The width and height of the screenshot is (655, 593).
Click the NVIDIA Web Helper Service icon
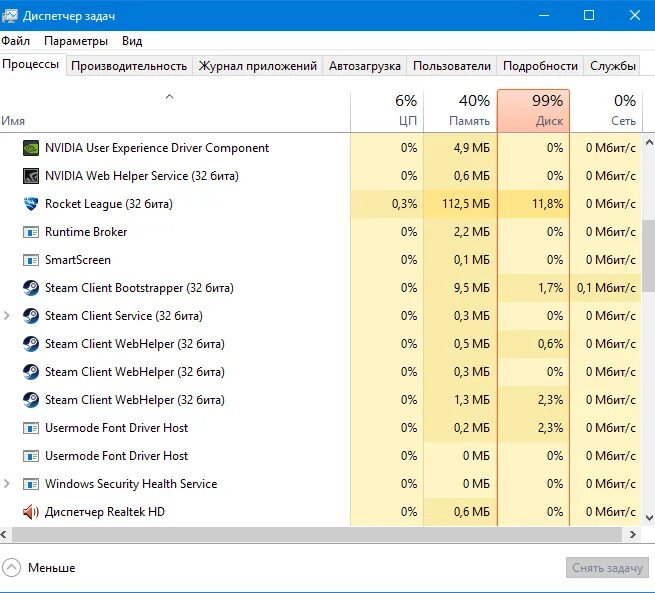coord(31,176)
